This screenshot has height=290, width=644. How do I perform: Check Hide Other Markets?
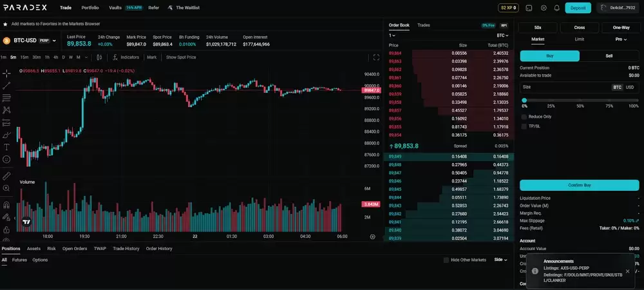point(446,260)
